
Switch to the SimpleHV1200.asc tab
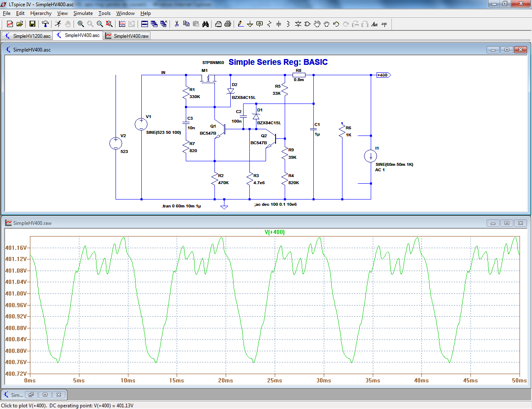point(27,36)
